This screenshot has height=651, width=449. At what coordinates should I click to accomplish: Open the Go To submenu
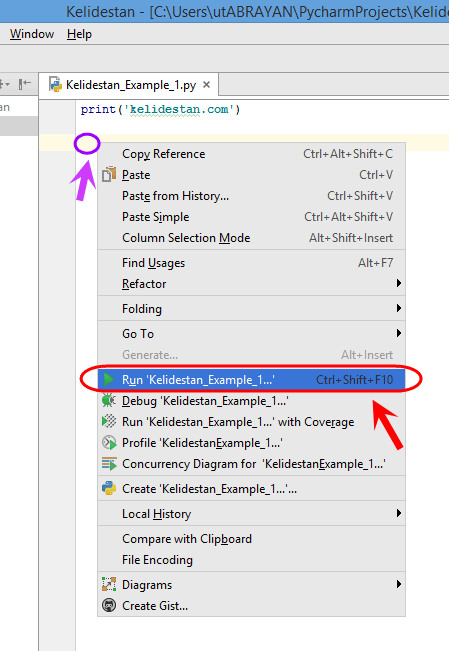(251, 334)
